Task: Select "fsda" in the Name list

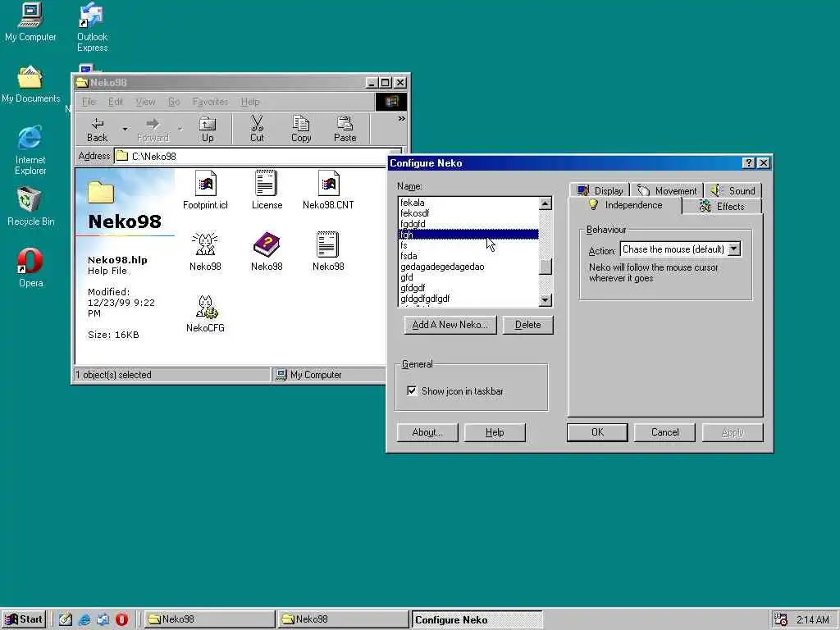Action: pos(468,256)
